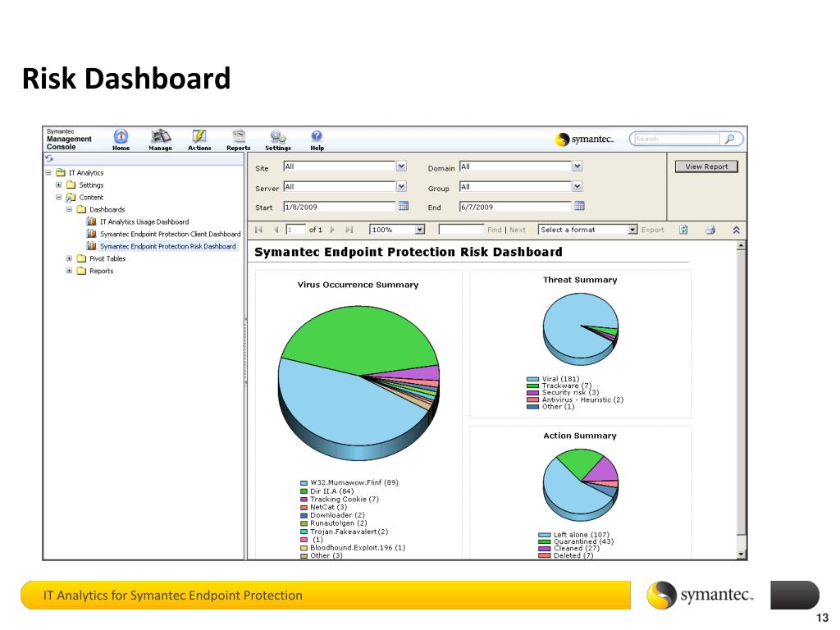Expand the Reports tree node
This screenshot has height=630, width=840.
[69, 271]
